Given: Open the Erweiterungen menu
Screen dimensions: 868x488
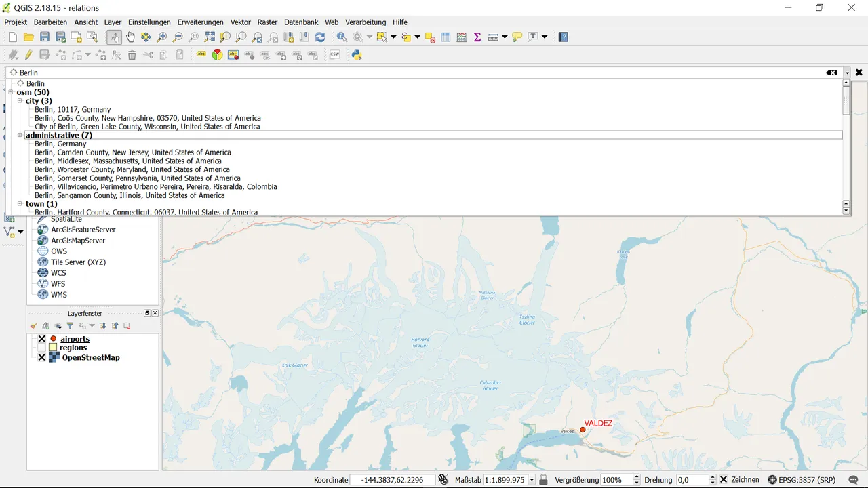Looking at the screenshot, I should point(201,22).
